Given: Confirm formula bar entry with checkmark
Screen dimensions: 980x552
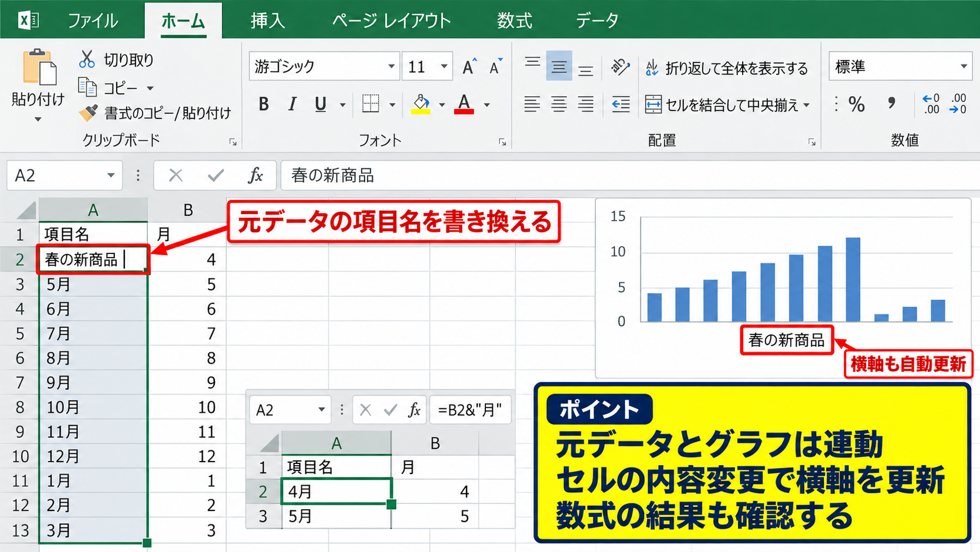Looking at the screenshot, I should click(216, 175).
